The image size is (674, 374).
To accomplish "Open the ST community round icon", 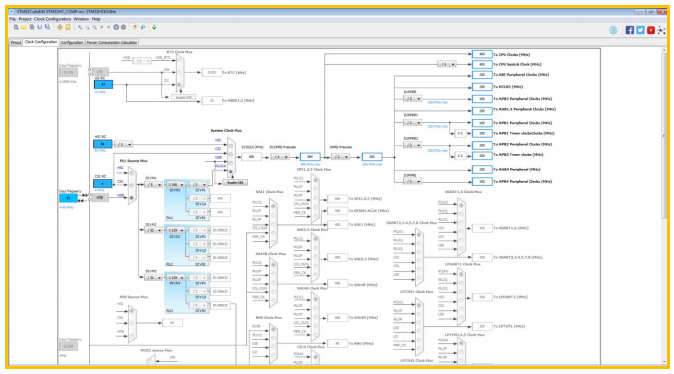I will 613,30.
